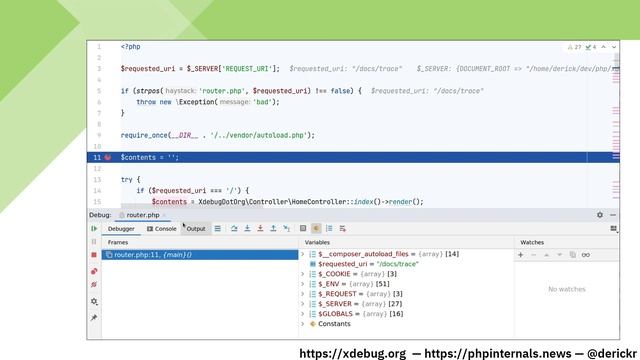Minimize the Debug tool window

point(613,215)
